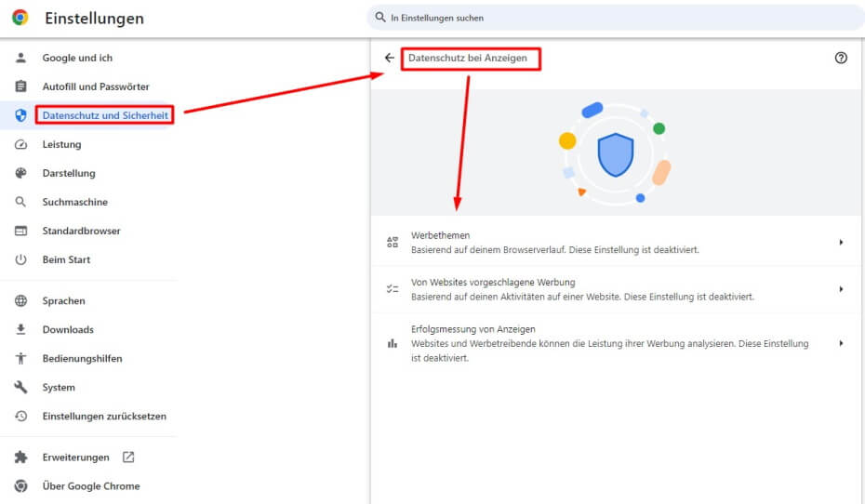865x504 pixels.
Task: Open the Werbethemen setting
Action: [x=616, y=242]
